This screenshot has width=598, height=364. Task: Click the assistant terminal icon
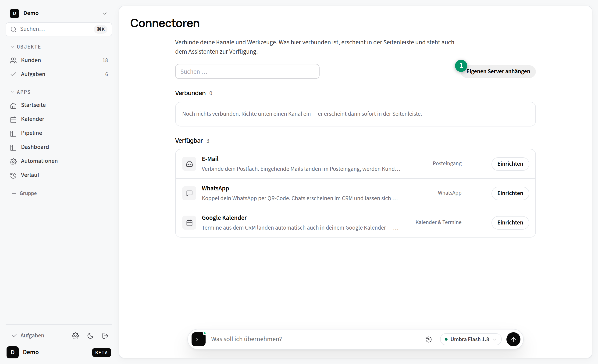pyautogui.click(x=199, y=339)
